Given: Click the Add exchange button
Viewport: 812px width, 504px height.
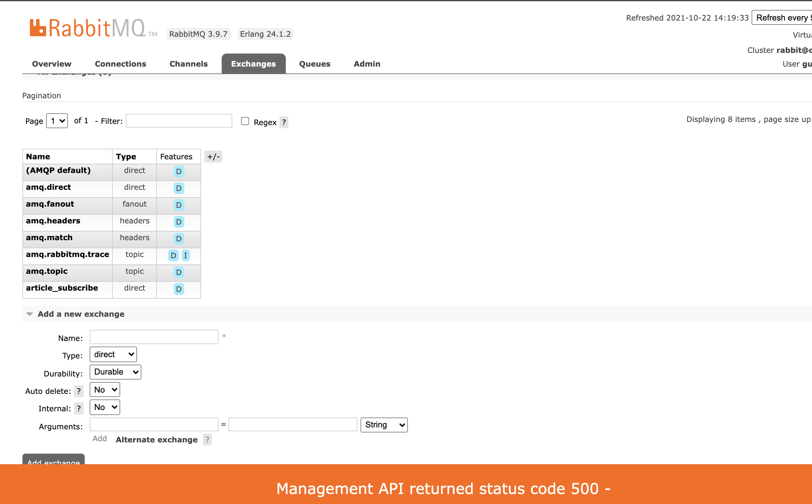Looking at the screenshot, I should 53,462.
